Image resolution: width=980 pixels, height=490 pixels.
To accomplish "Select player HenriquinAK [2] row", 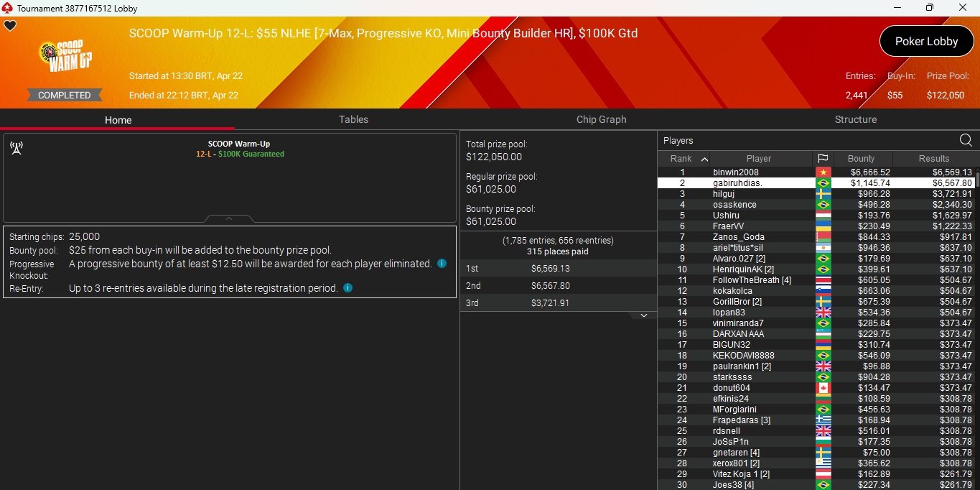I will 816,269.
